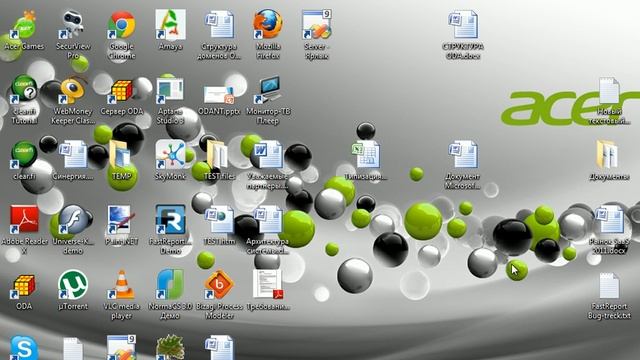
Task: Launch the clear.fi application
Action: point(24,155)
